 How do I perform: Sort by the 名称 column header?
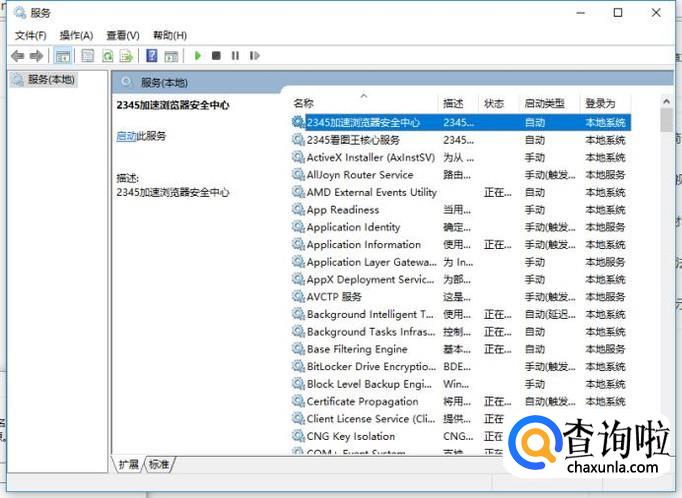click(x=364, y=103)
